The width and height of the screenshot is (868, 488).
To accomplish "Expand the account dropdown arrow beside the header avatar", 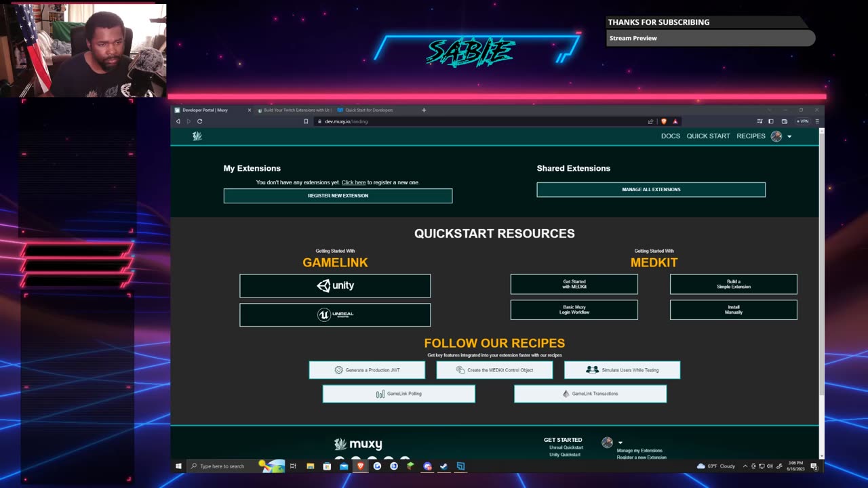I will 789,137.
